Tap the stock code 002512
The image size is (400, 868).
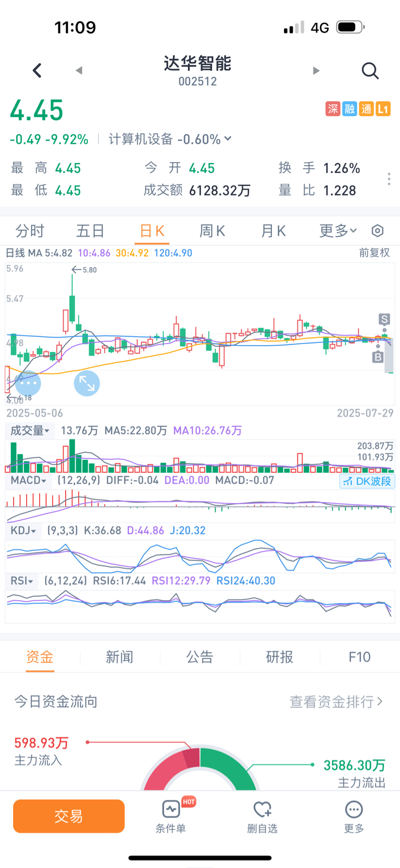click(x=197, y=81)
